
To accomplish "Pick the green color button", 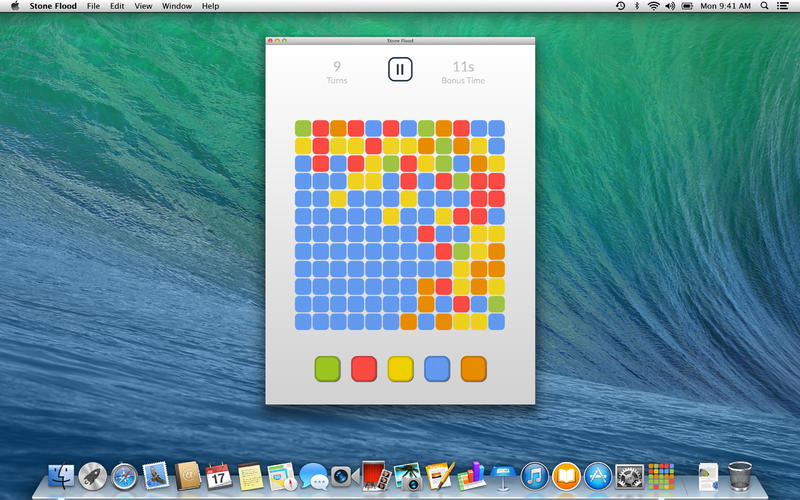I will pos(326,369).
